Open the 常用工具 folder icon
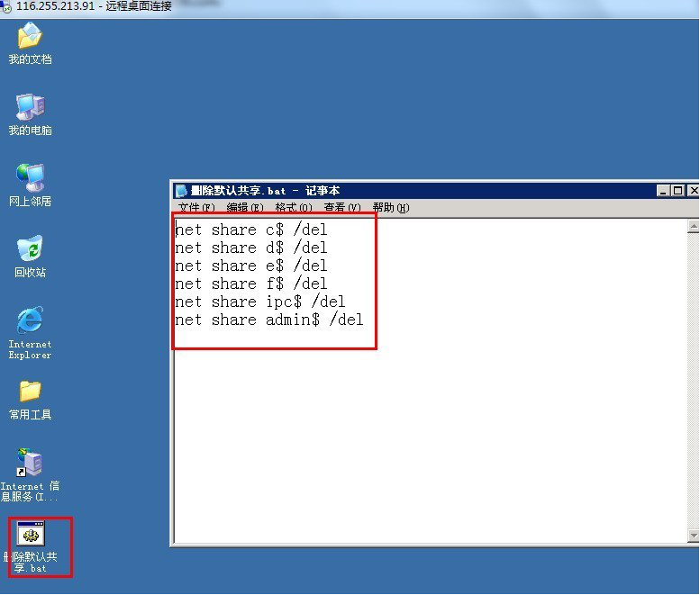Screen dimensions: 700x595 (30, 392)
